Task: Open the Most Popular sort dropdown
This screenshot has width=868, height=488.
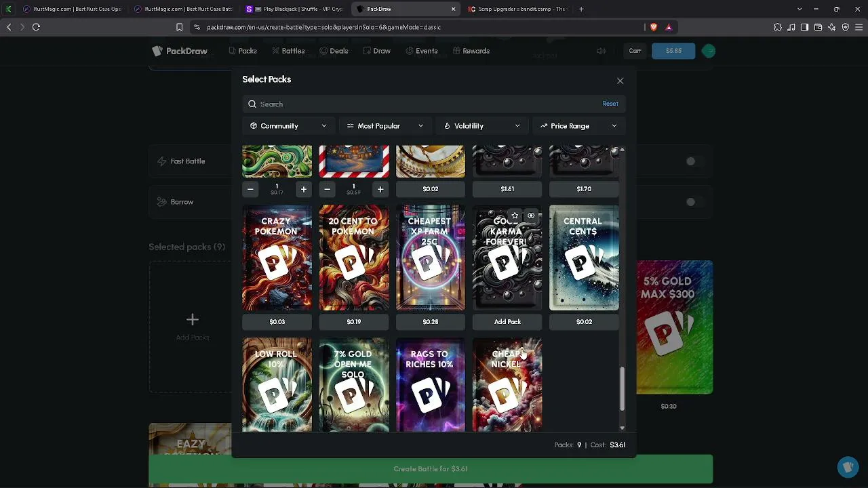Action: pyautogui.click(x=384, y=126)
